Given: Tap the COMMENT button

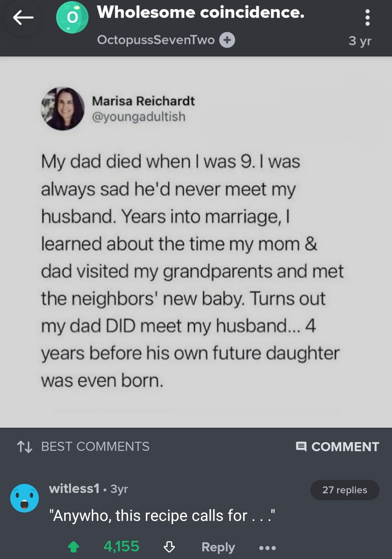Looking at the screenshot, I should coord(338,446).
